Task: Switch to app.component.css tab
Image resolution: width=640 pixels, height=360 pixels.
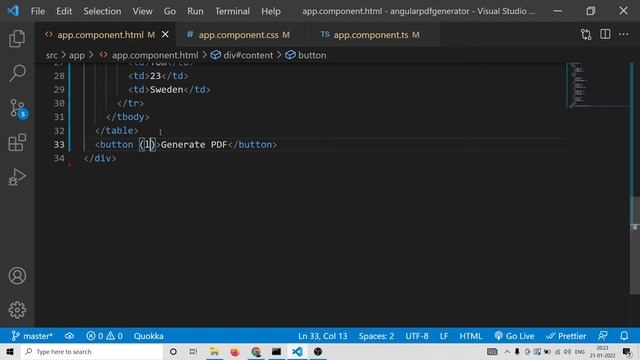Action: coord(244,35)
